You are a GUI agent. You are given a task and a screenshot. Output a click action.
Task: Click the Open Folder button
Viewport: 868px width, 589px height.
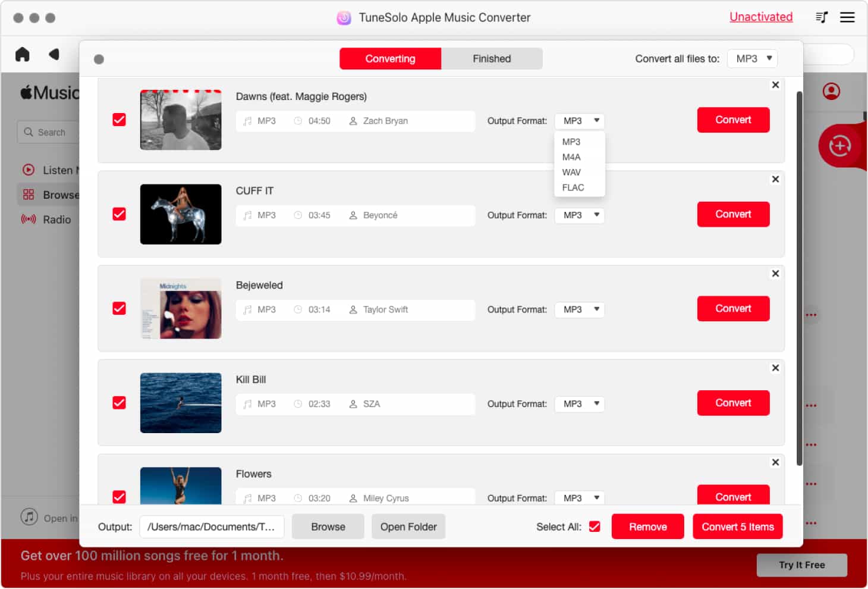pos(408,527)
